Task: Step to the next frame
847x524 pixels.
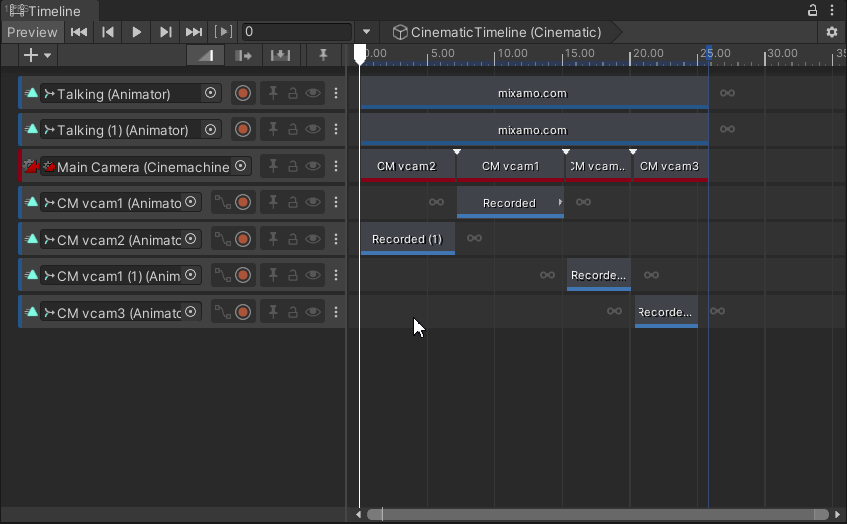Action: [166, 32]
